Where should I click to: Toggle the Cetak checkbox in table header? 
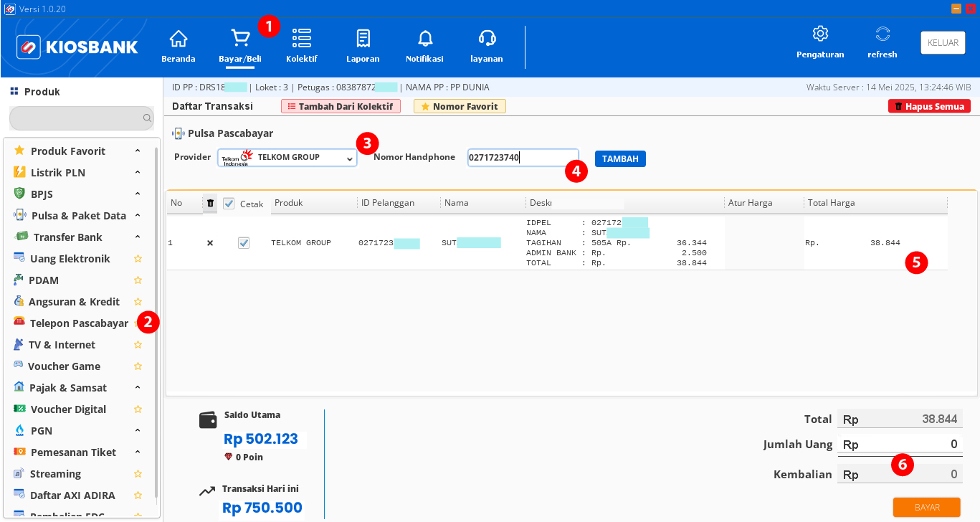[229, 203]
